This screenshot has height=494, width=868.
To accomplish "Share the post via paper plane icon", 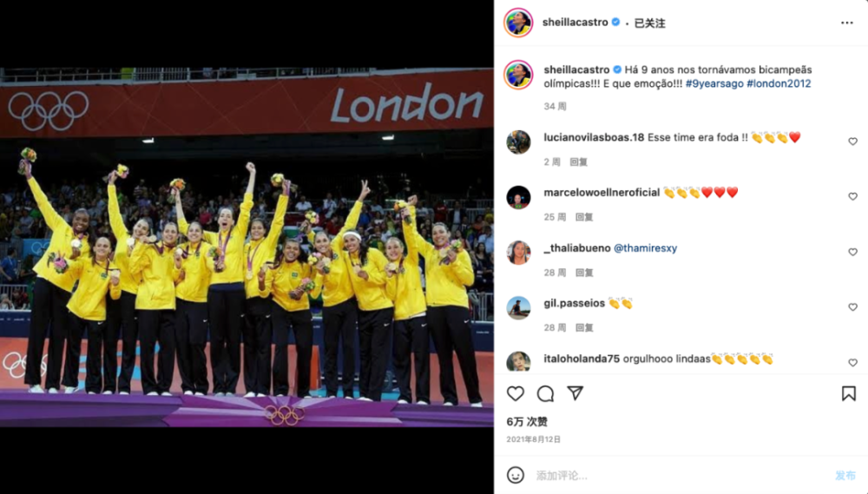I will click(575, 393).
